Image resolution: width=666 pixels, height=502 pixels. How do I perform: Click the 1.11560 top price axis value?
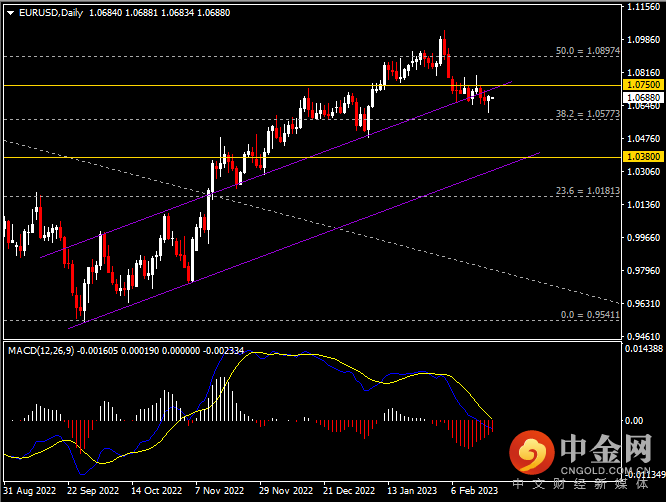click(641, 7)
